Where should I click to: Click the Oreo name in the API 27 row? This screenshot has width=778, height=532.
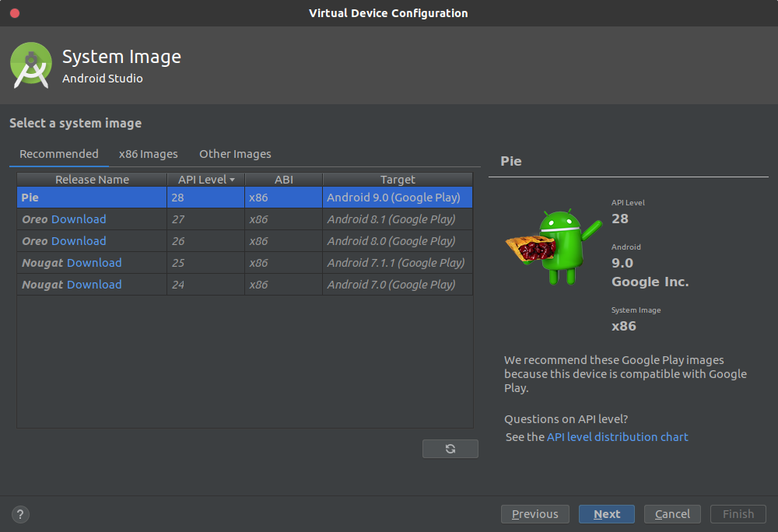pos(35,219)
